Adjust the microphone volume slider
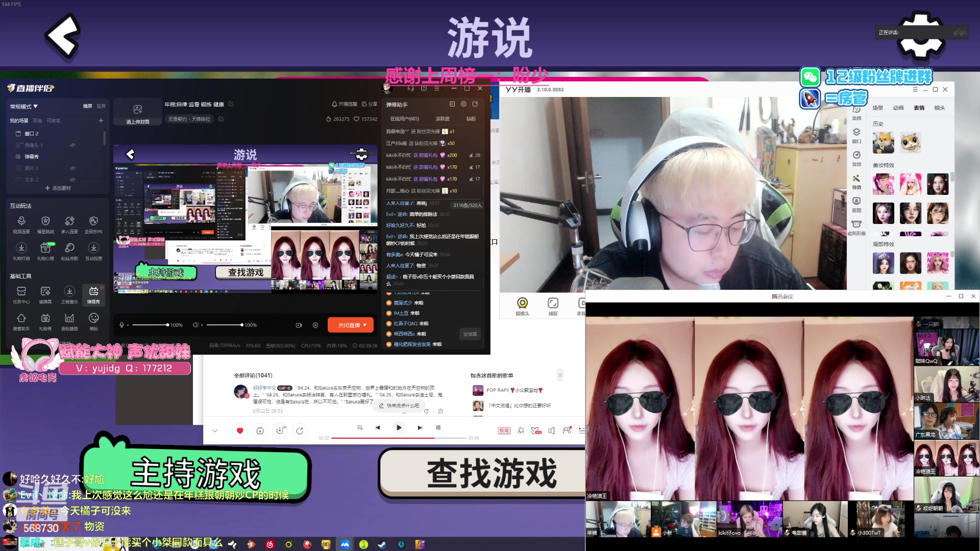The height and width of the screenshot is (551, 980). pyautogui.click(x=150, y=325)
